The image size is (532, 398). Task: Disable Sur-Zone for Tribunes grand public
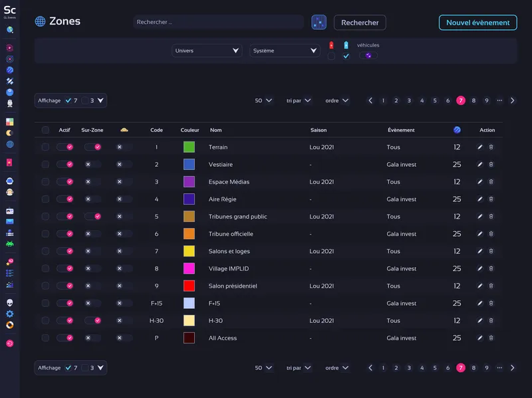coord(92,216)
